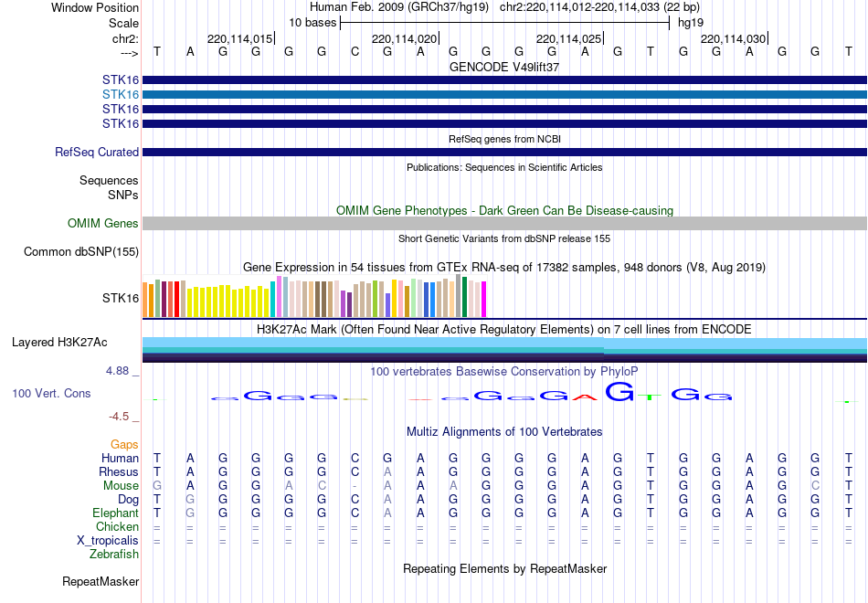
Task: Click the dash gap in Mouse alignment row
Action: click(x=355, y=486)
